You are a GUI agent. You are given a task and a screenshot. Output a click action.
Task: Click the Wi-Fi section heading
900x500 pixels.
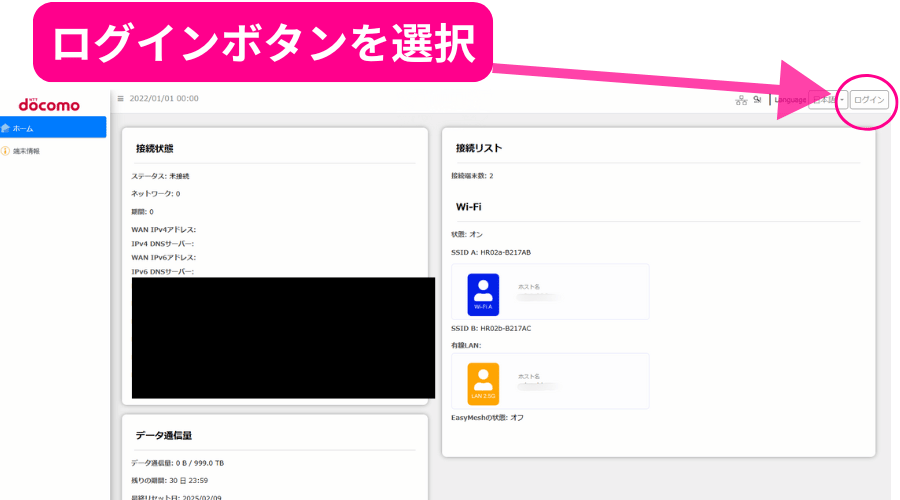(468, 207)
